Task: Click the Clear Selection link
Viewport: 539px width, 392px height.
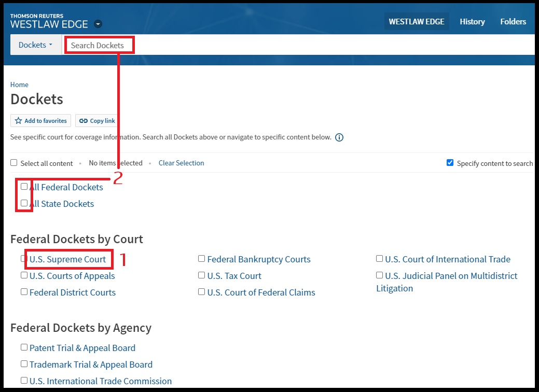Action: coord(181,163)
